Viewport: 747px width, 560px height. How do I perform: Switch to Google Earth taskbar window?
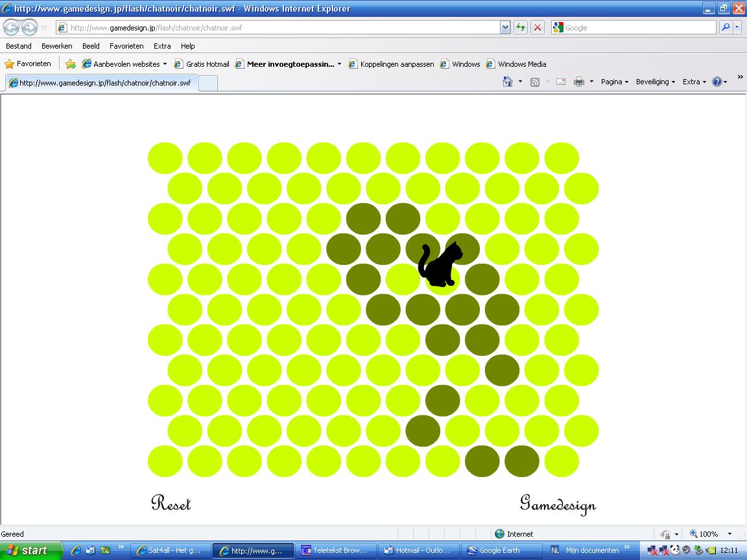(x=502, y=550)
